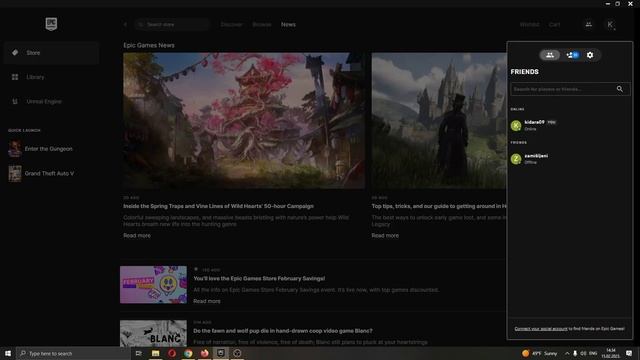Click the Sunny weather widget in the taskbar

[539, 353]
